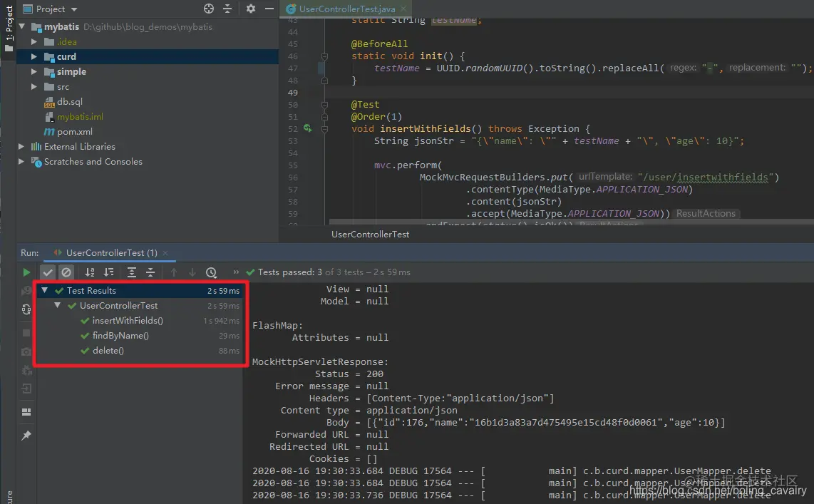
Task: Click the 1: Project side tool tab
Action: click(9, 28)
